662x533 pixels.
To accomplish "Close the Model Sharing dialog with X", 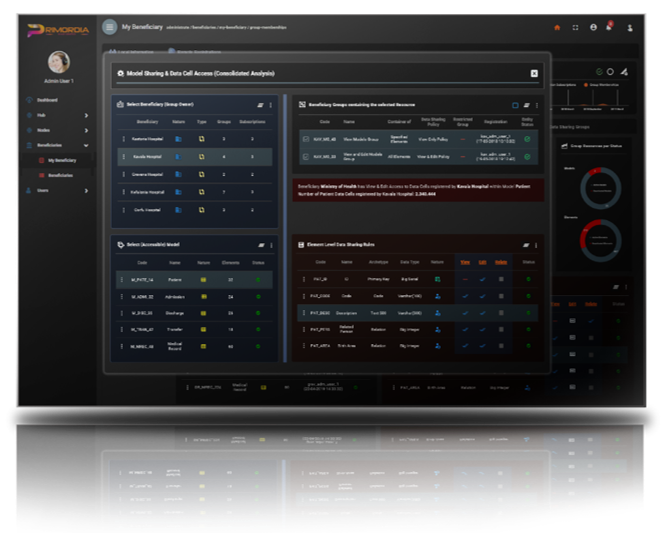I will coord(534,73).
